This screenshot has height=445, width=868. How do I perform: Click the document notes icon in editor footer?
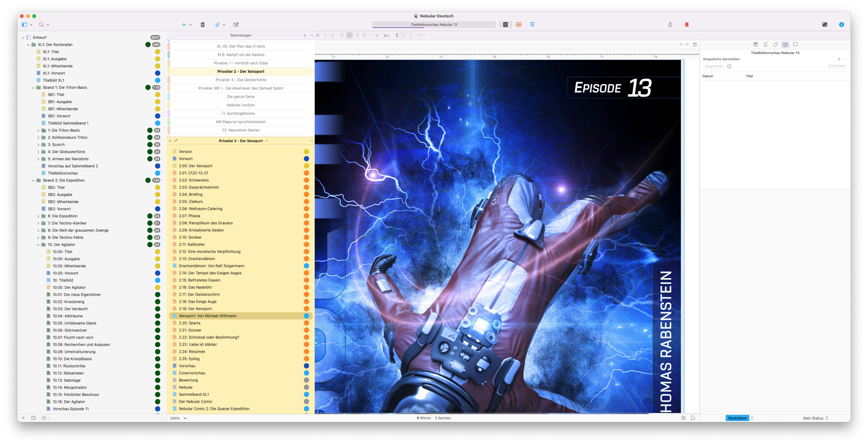693,418
